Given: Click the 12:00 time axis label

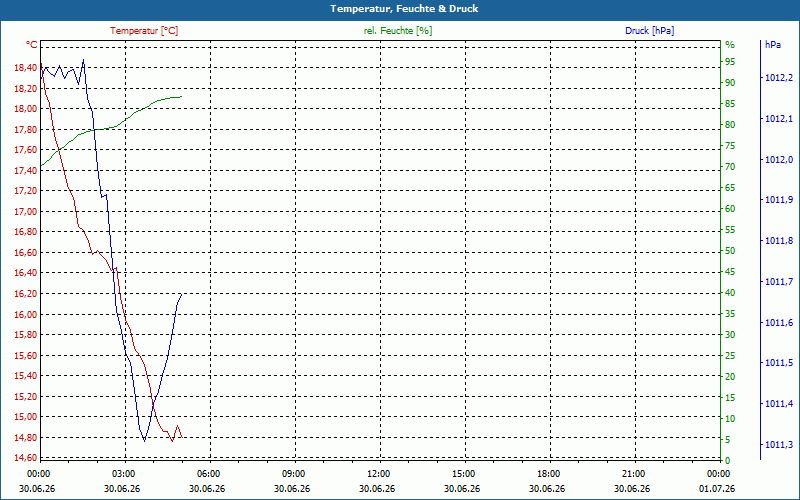Looking at the screenshot, I should click(378, 474).
